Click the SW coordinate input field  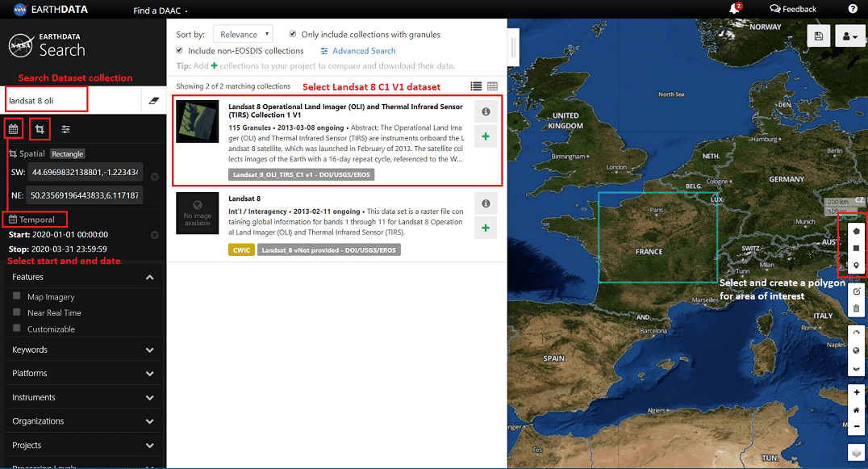86,172
